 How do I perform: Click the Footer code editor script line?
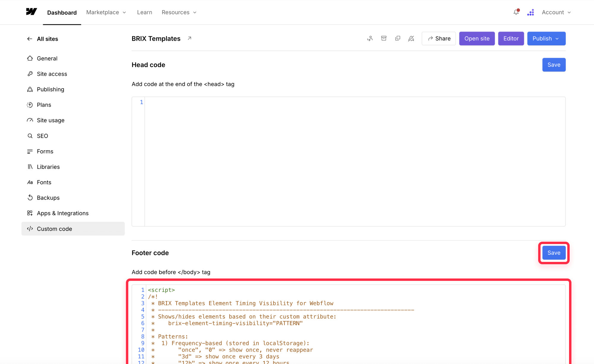point(161,290)
